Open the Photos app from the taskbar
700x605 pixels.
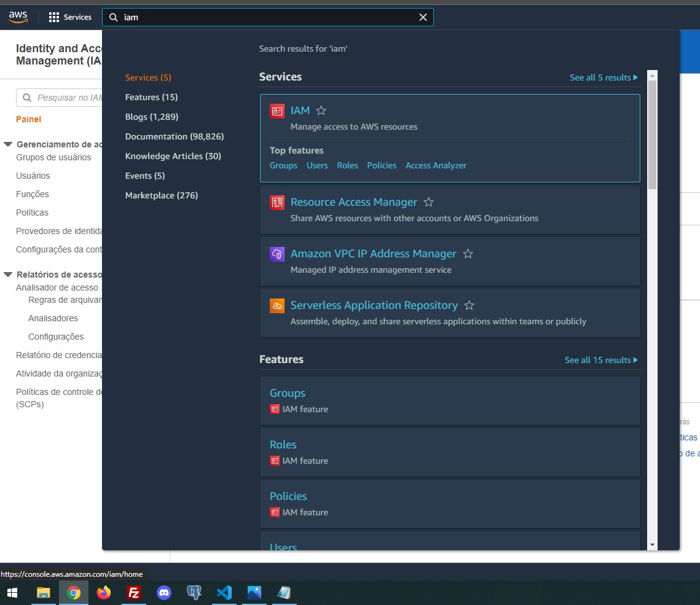(x=254, y=593)
